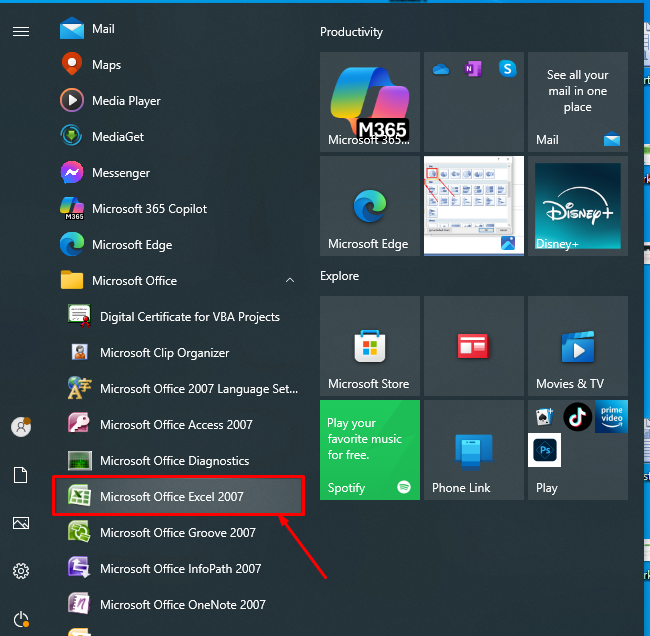This screenshot has width=650, height=636.
Task: Open the Play tile folder
Action: [x=578, y=450]
